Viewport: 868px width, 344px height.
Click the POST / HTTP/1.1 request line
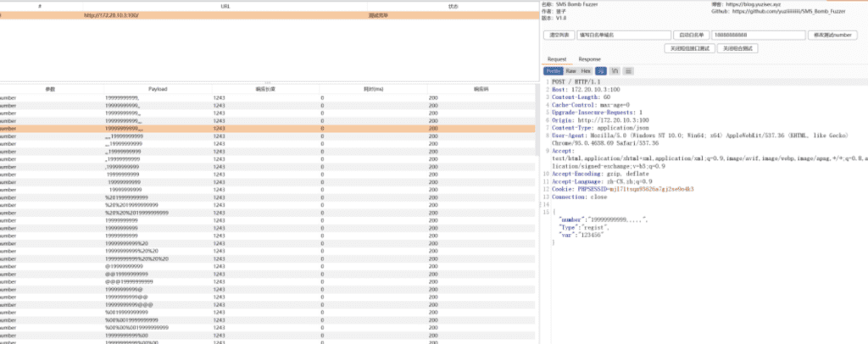pyautogui.click(x=576, y=82)
